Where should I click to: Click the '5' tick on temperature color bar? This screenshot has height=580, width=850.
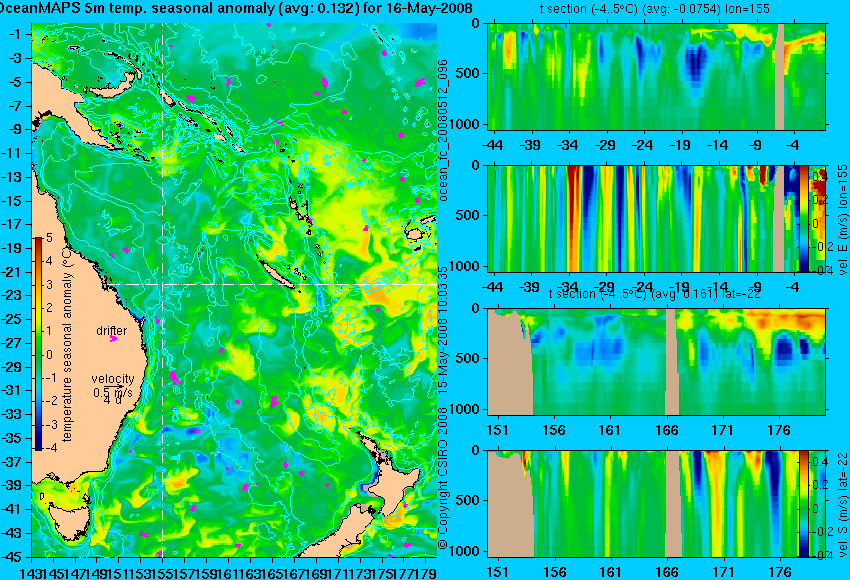tap(49, 237)
